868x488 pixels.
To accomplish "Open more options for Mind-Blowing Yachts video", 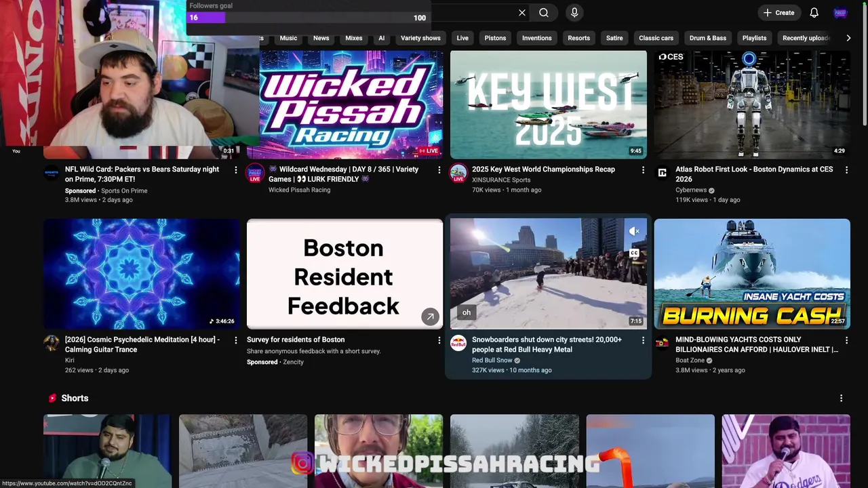I will coord(846,340).
